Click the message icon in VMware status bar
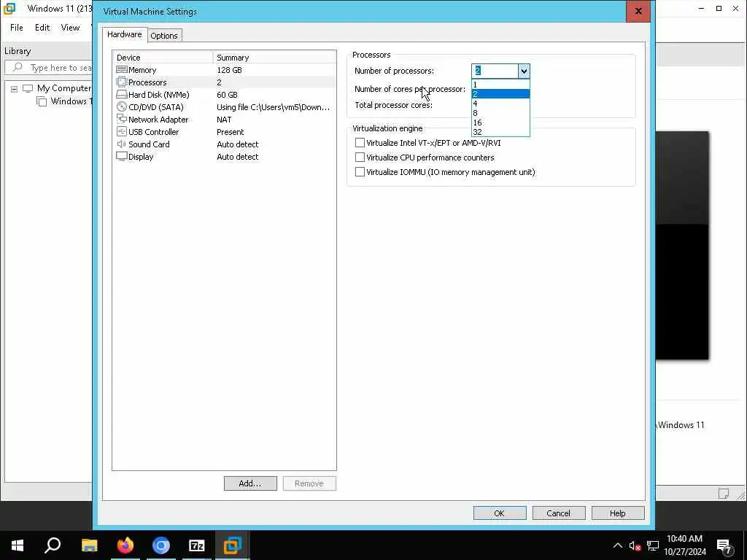This screenshot has height=560, width=747. (x=723, y=494)
